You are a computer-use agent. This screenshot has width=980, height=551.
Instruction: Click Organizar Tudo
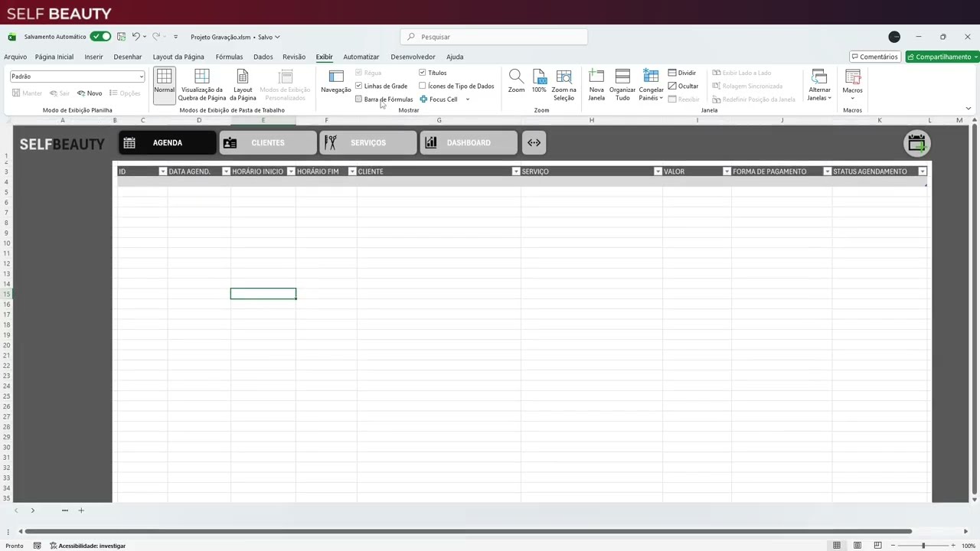point(622,85)
